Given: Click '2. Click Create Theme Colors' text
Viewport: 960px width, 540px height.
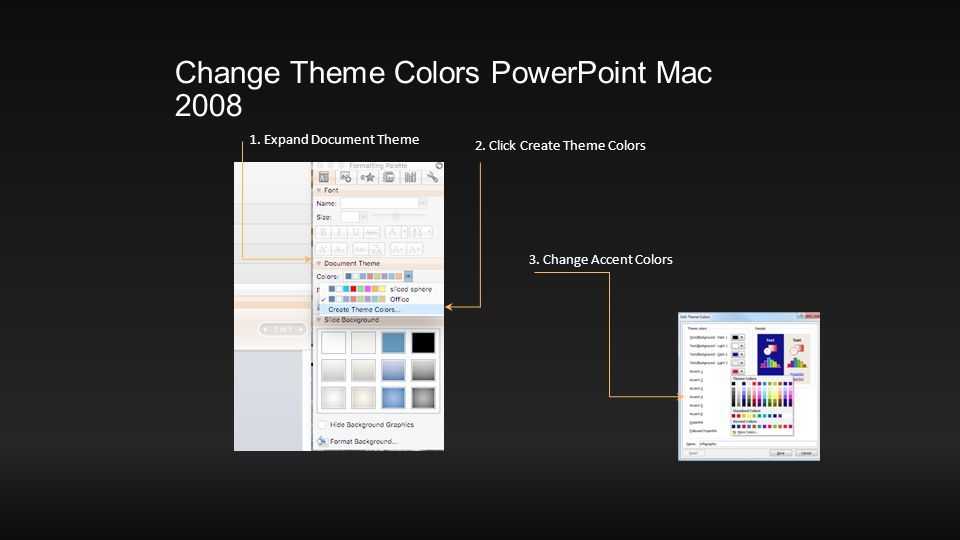Looking at the screenshot, I should pyautogui.click(x=560, y=146).
